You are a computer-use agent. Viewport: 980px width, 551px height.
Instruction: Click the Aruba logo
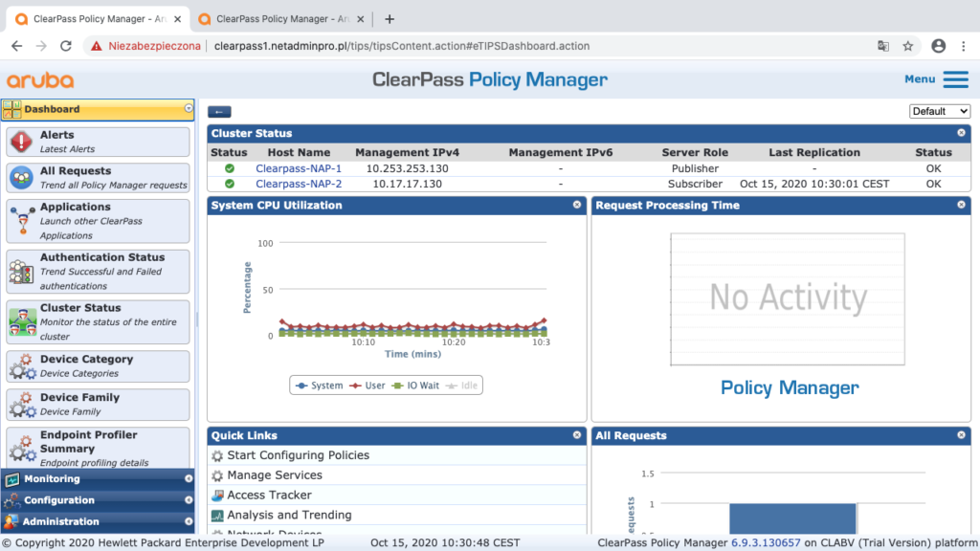click(x=40, y=80)
